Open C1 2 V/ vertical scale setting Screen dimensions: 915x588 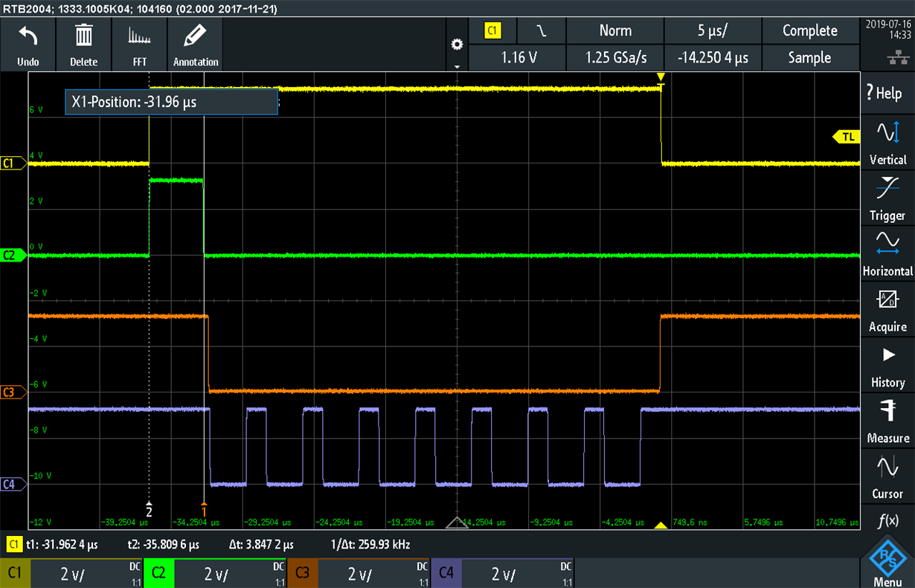pyautogui.click(x=71, y=574)
